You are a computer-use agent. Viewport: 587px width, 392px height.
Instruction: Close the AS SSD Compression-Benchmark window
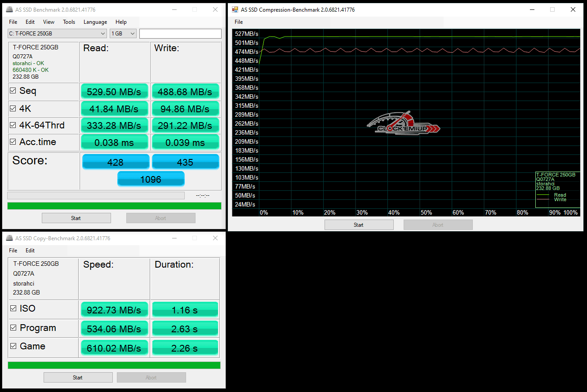[x=573, y=9]
